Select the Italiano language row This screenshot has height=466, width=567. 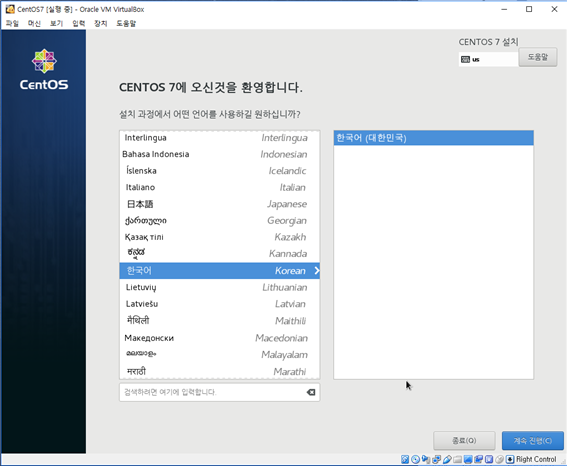[219, 187]
